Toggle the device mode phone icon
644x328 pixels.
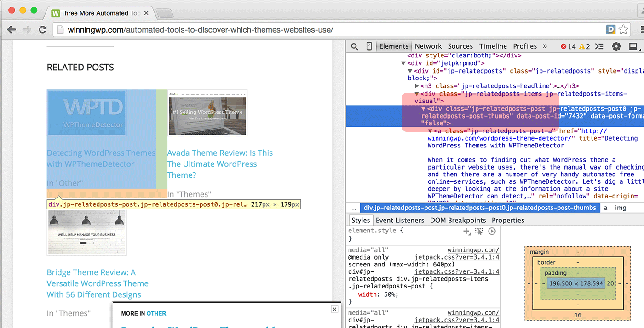pyautogui.click(x=369, y=46)
